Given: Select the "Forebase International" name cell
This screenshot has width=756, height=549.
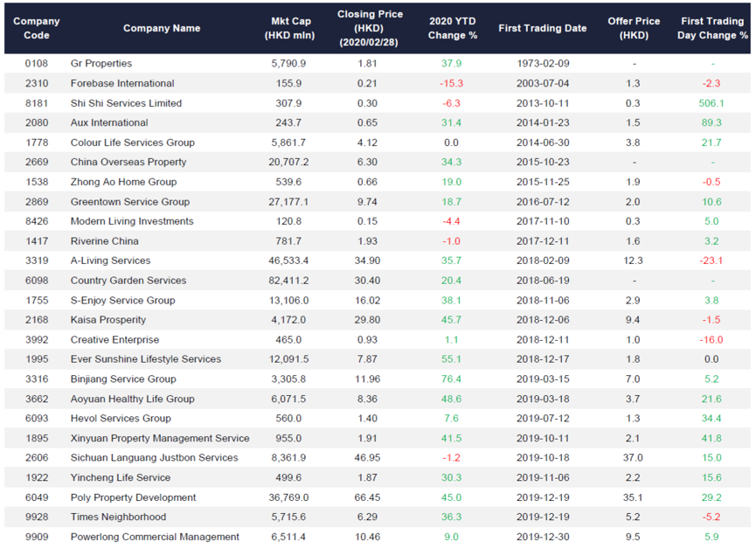Looking at the screenshot, I should (x=122, y=83).
